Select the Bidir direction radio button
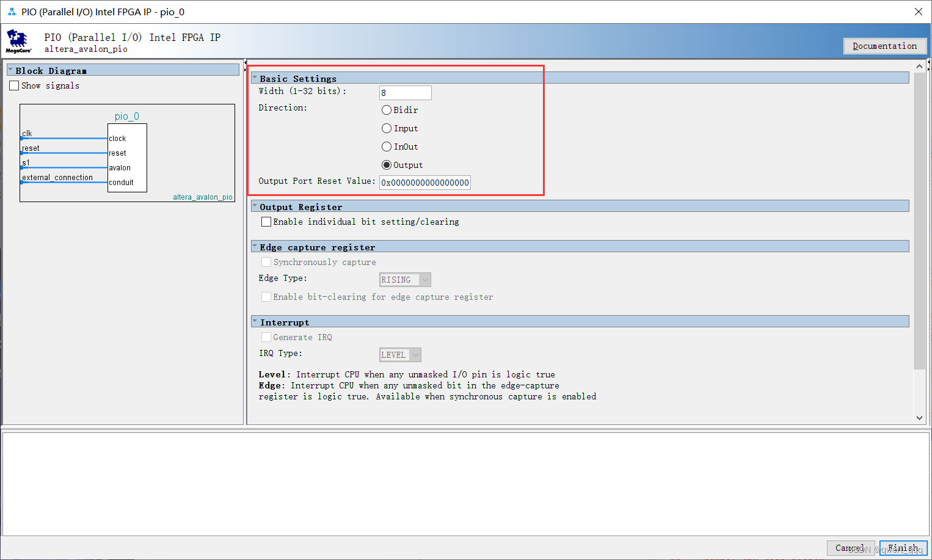The width and height of the screenshot is (932, 560). [387, 110]
